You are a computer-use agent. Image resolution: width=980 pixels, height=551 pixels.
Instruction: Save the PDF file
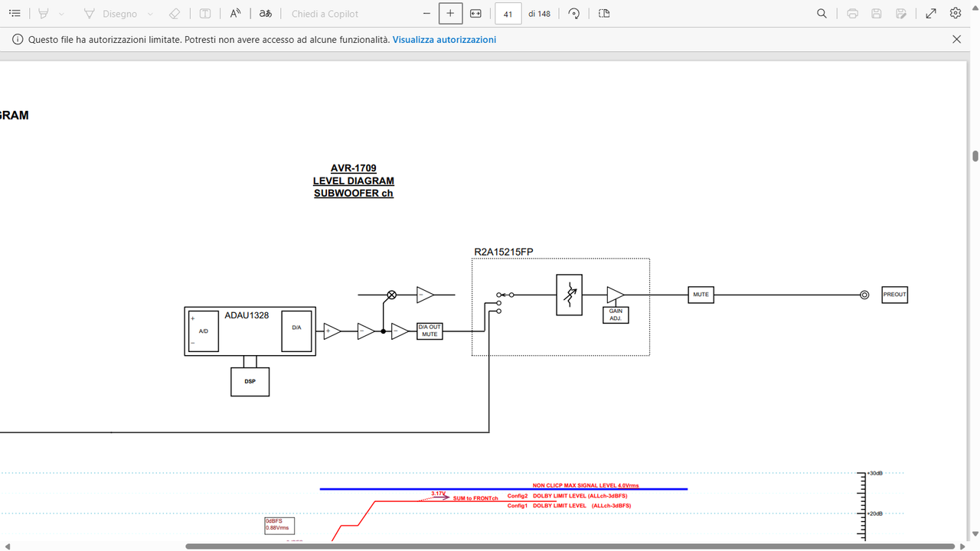[877, 14]
